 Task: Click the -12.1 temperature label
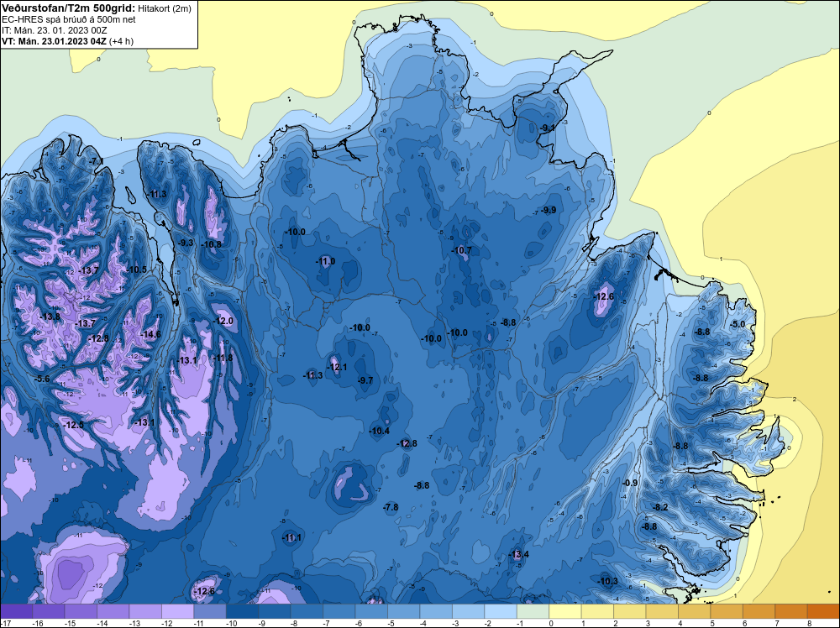[338, 367]
